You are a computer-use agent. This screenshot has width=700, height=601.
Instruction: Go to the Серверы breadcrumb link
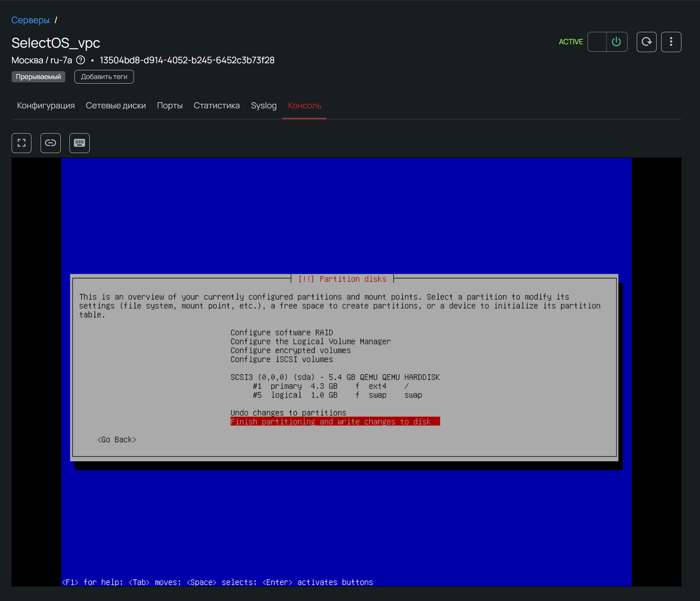(x=30, y=20)
